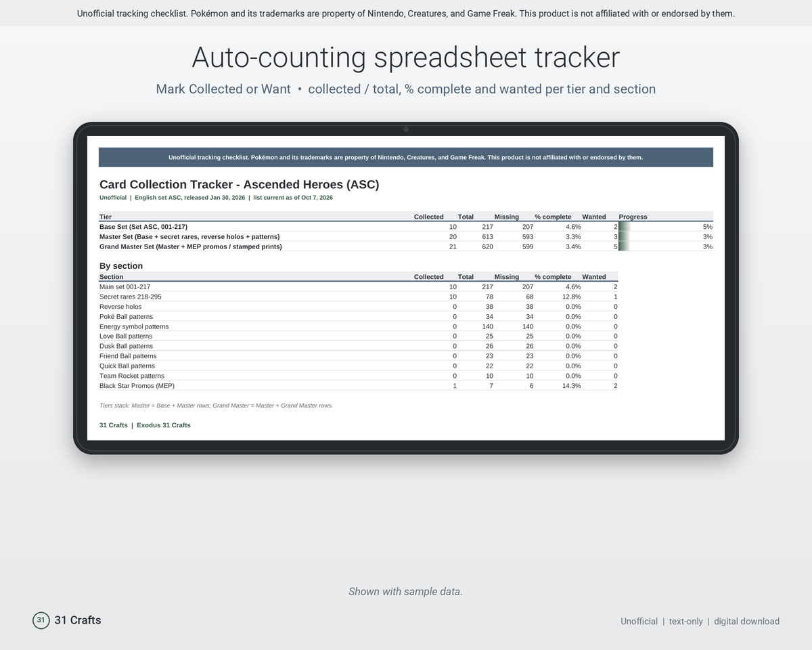Select the 'Love Ball patterns' row label

[126, 336]
